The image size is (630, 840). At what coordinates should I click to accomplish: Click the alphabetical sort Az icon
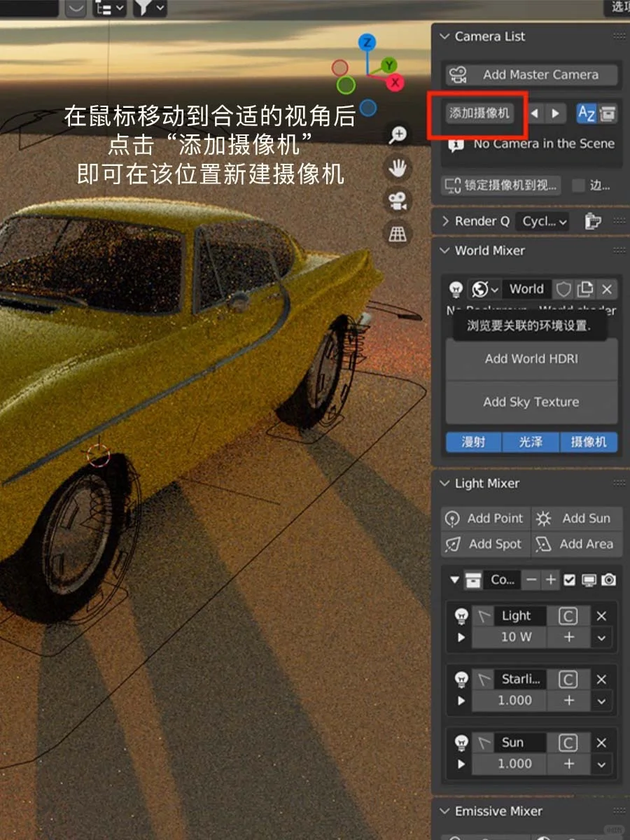click(587, 113)
